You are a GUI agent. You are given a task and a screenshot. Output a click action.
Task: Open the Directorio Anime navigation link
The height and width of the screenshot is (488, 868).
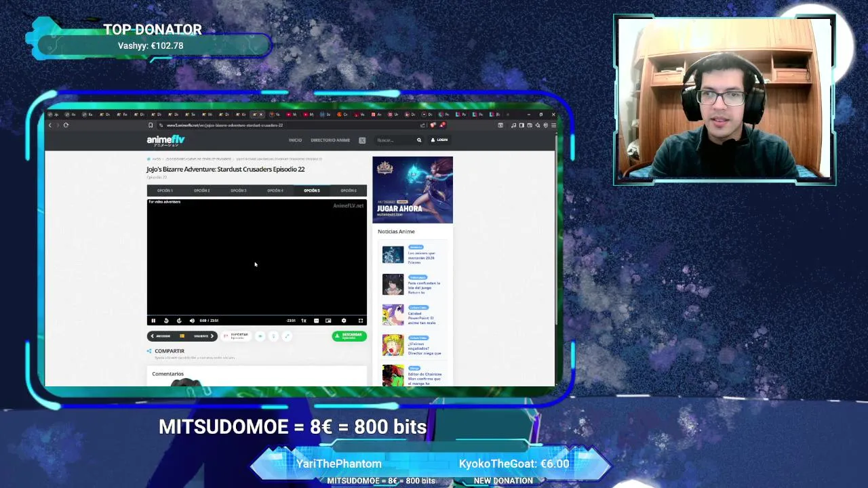coord(330,140)
